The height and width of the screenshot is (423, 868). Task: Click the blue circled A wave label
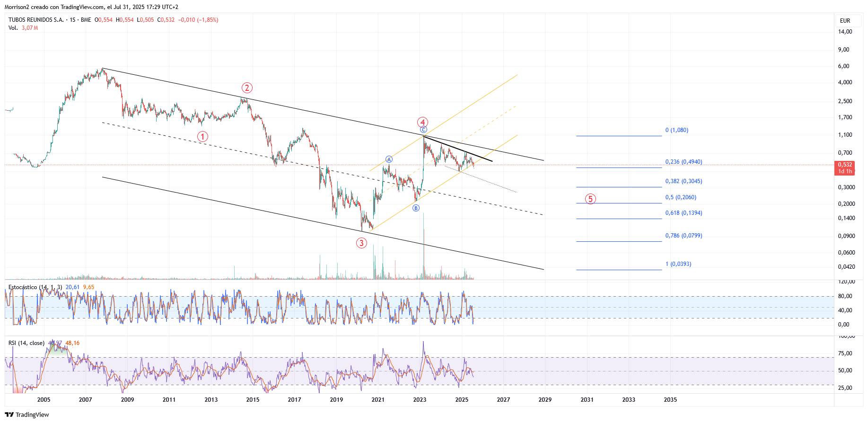389,159
